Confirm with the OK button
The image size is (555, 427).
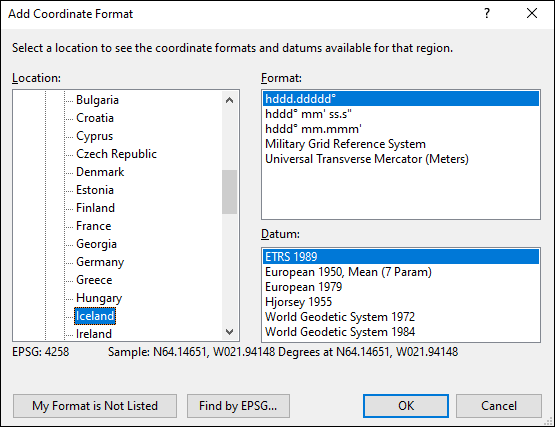(x=406, y=406)
